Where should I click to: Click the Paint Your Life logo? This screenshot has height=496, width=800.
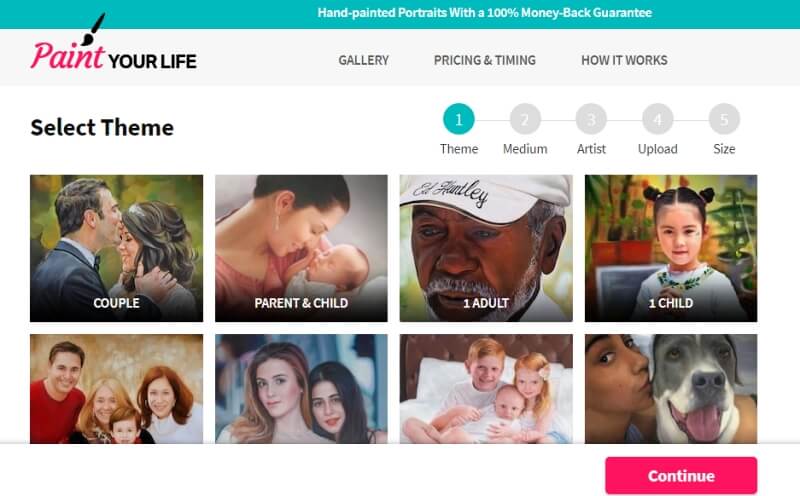pyautogui.click(x=113, y=43)
